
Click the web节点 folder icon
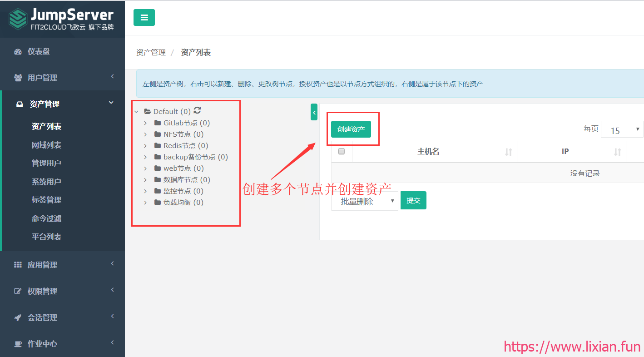158,168
